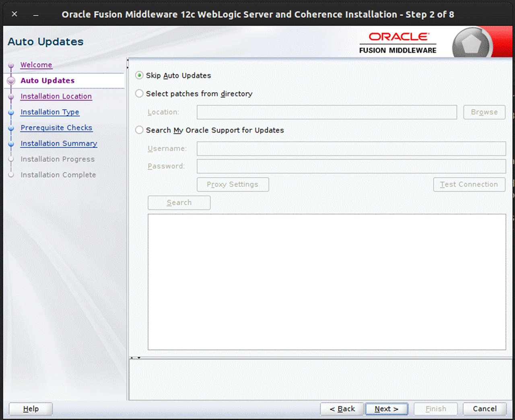Cancel the WebLogic installation
515x420 pixels.
[484, 409]
